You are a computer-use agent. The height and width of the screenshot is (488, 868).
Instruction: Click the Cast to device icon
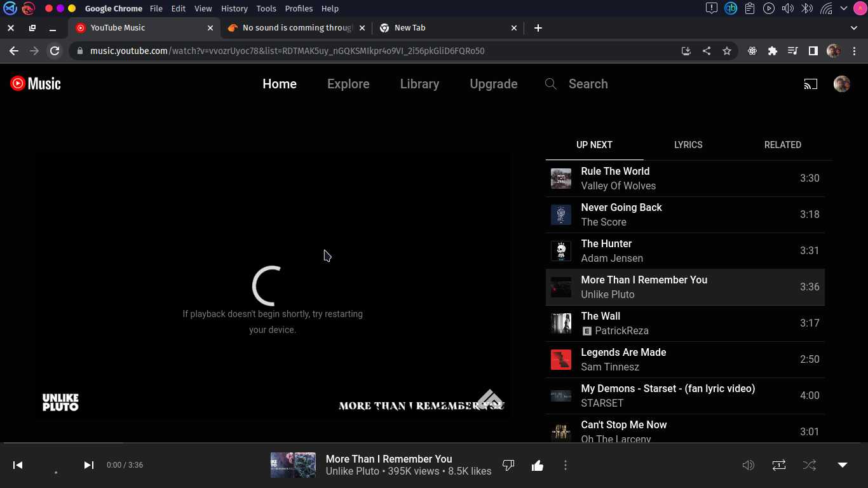(811, 84)
